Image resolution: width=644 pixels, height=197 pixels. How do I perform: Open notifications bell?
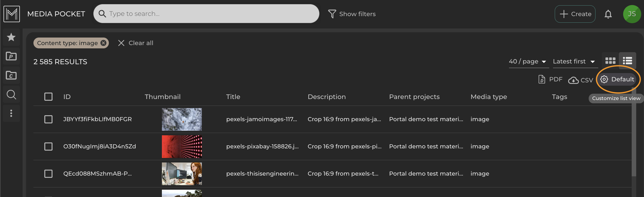pyautogui.click(x=608, y=14)
